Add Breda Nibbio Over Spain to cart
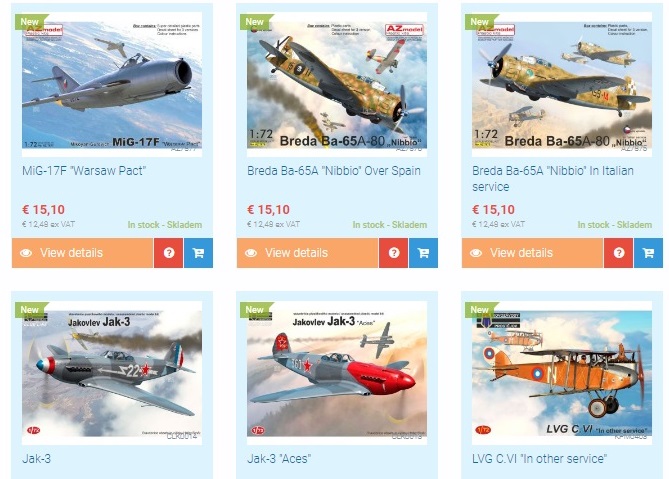The image size is (669, 479). tap(423, 253)
